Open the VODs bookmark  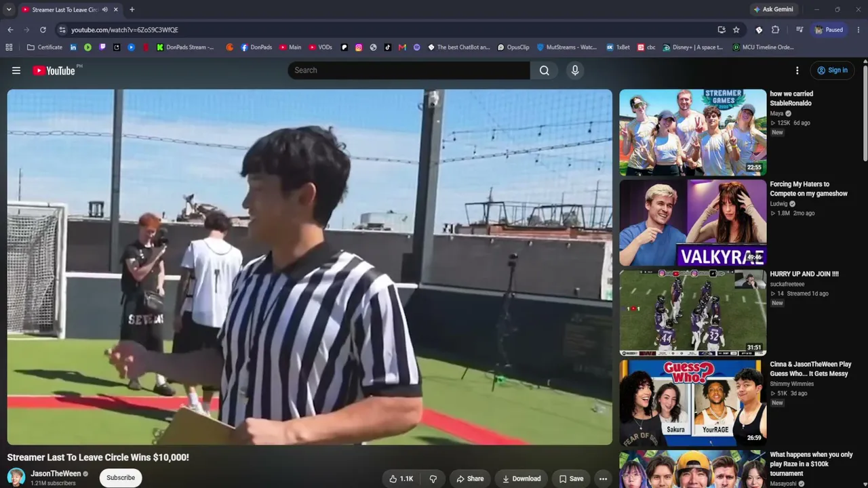[321, 47]
